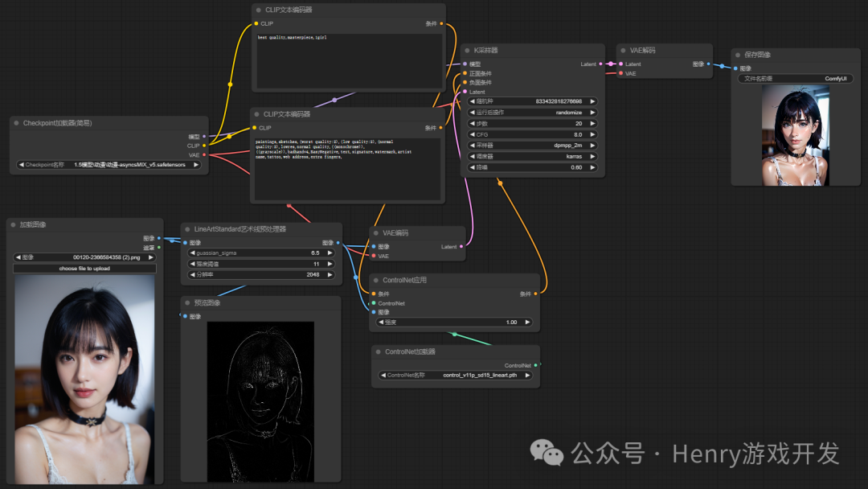Click the 图像 input socket on 保存图像

coord(735,68)
